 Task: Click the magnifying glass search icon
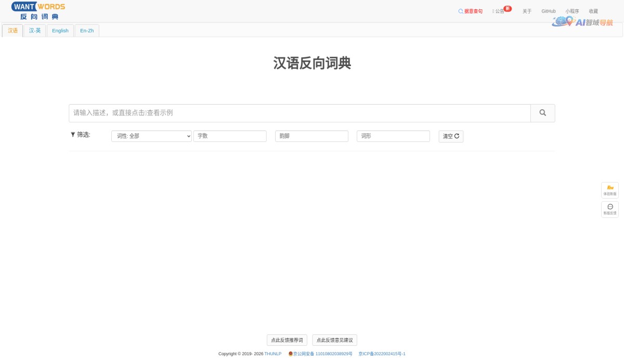click(542, 113)
